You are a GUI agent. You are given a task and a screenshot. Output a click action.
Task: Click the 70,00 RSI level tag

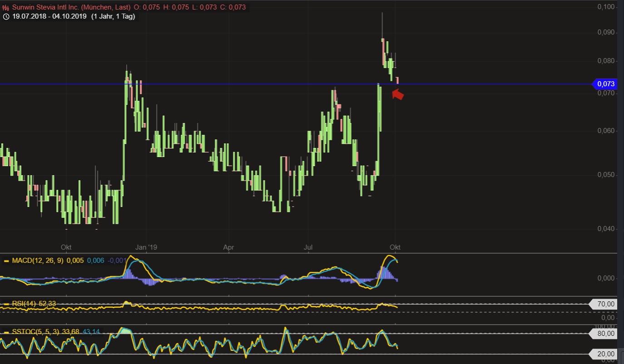pyautogui.click(x=603, y=304)
